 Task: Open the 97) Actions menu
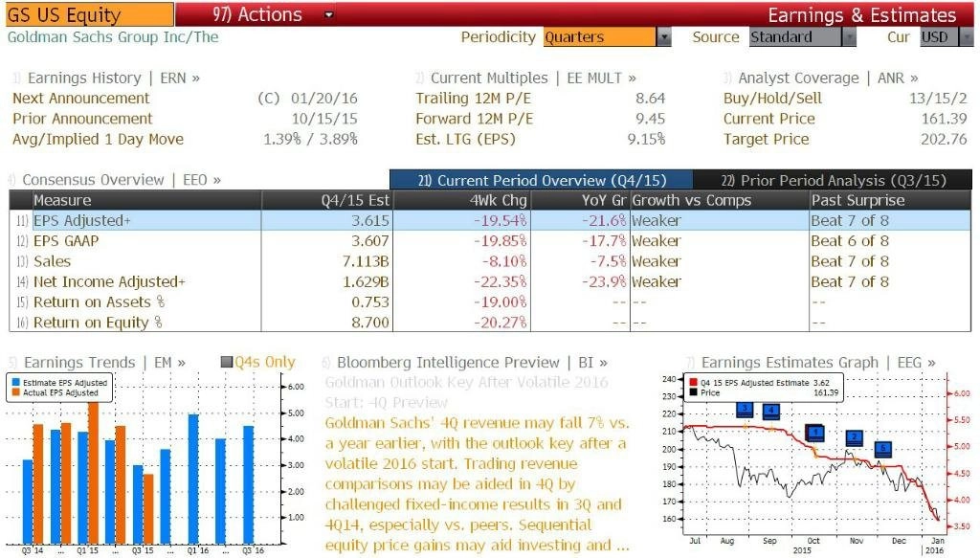click(256, 14)
